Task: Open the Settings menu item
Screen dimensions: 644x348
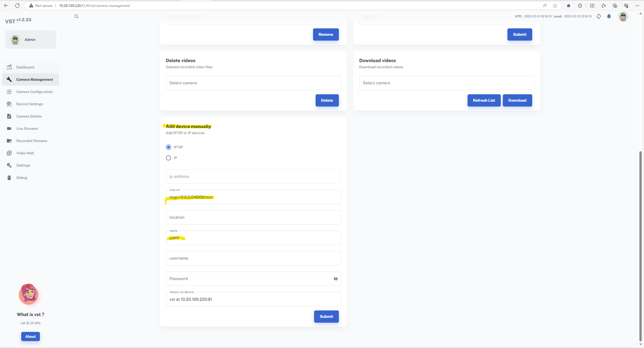Action: pos(23,165)
